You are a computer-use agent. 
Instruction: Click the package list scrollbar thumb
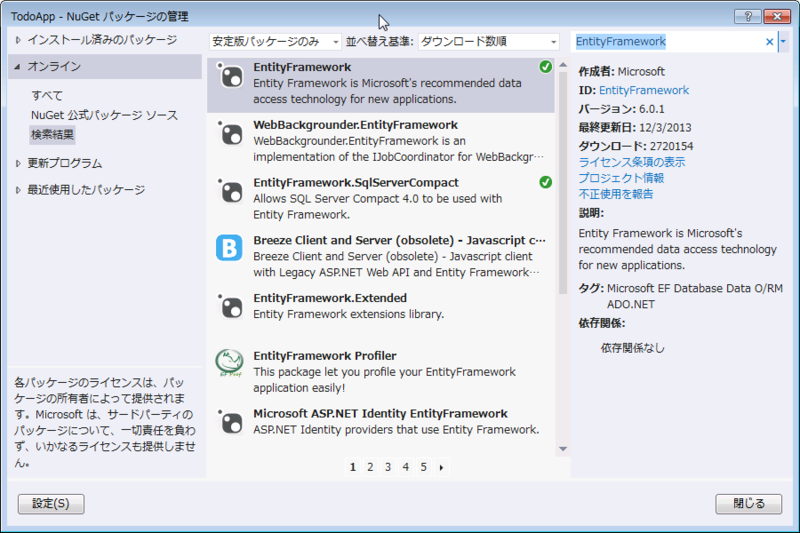pos(563,183)
